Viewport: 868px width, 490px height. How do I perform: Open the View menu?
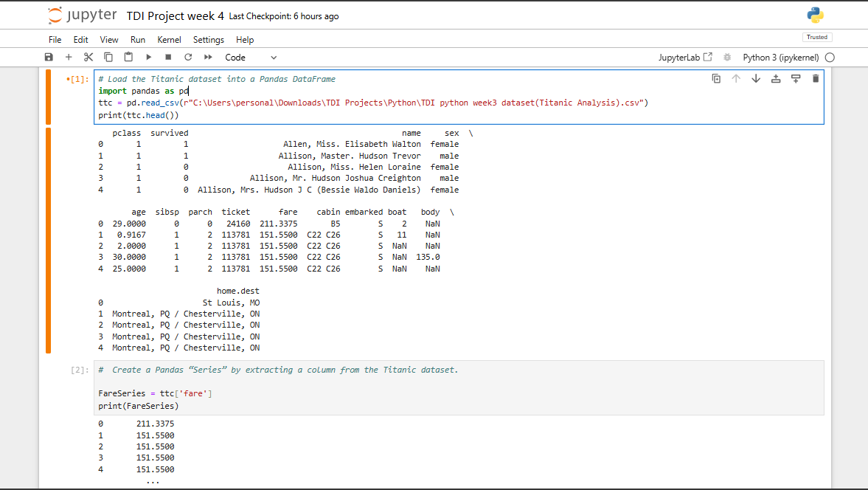click(109, 40)
